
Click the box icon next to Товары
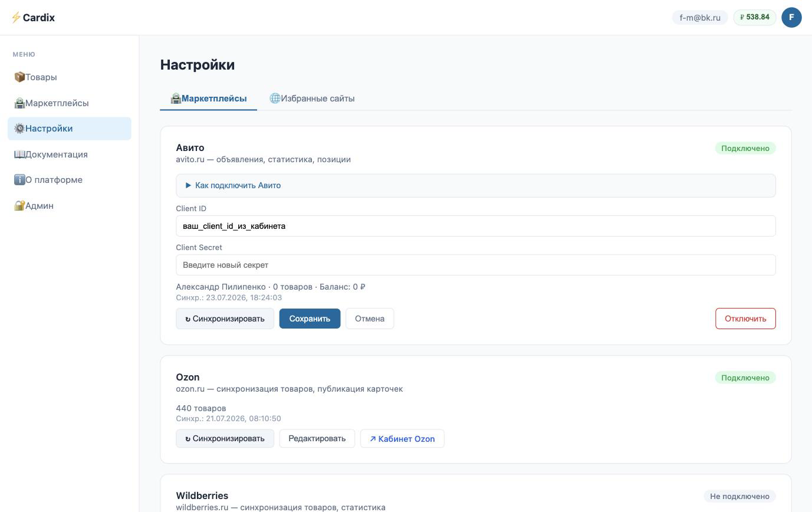(x=19, y=77)
